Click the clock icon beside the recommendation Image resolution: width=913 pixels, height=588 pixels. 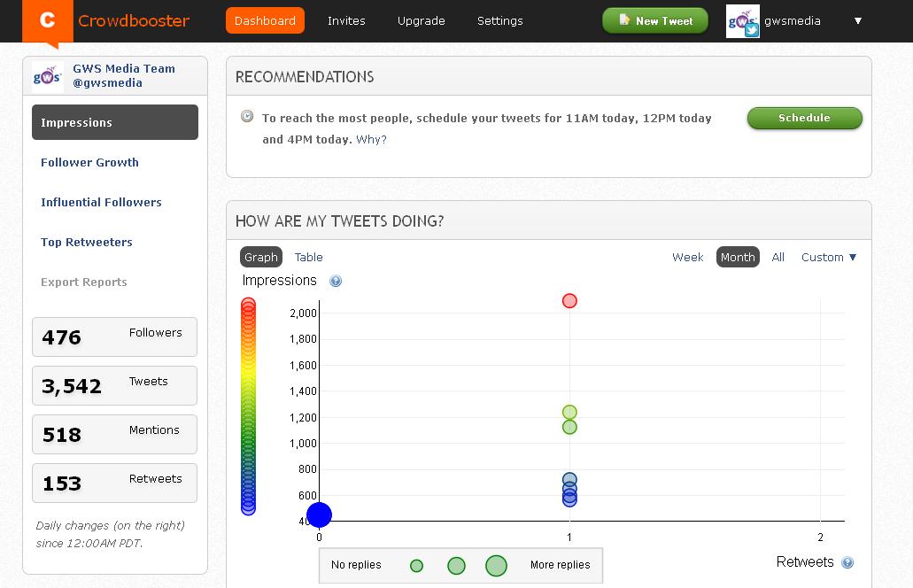point(247,116)
